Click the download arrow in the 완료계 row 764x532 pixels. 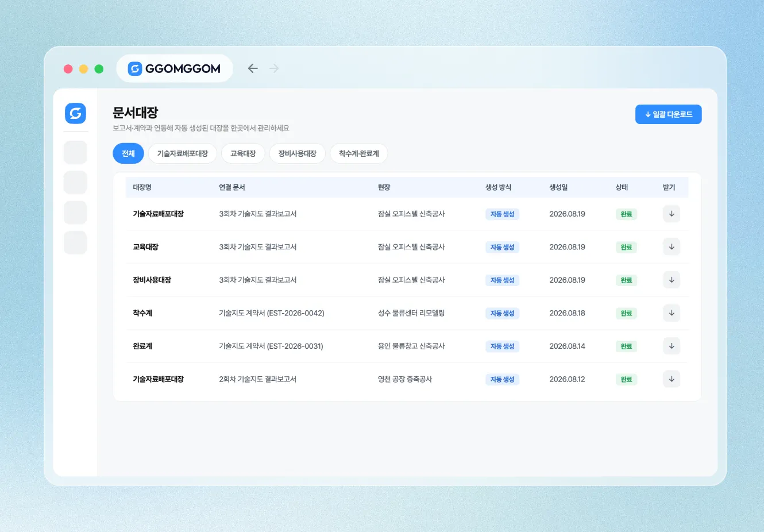[672, 346]
